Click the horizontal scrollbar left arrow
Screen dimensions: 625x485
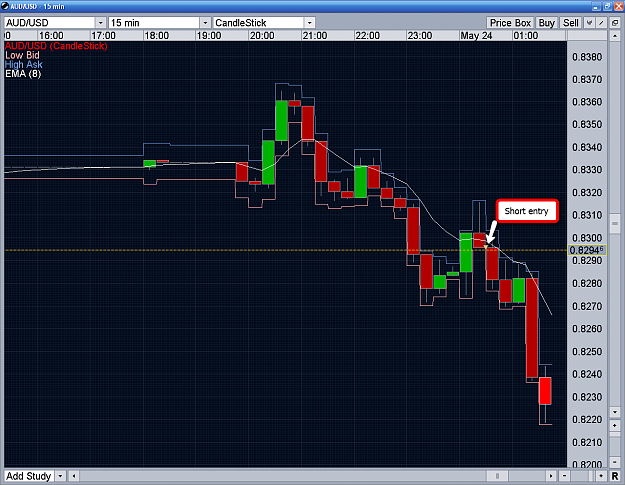(x=73, y=476)
